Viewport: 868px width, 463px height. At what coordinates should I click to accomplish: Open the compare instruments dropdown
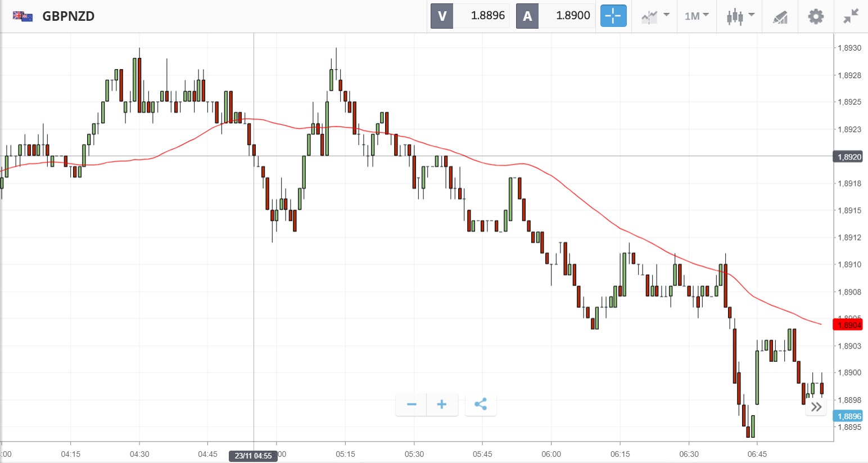tap(655, 16)
